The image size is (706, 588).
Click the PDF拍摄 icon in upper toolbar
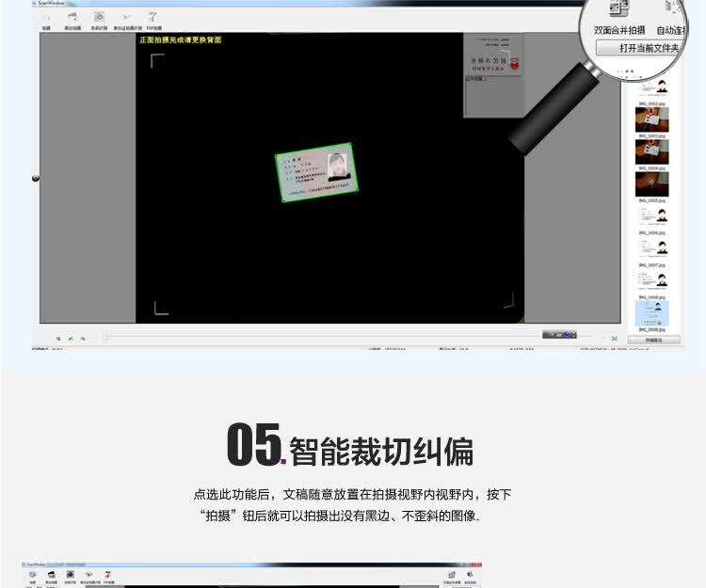coord(153,18)
